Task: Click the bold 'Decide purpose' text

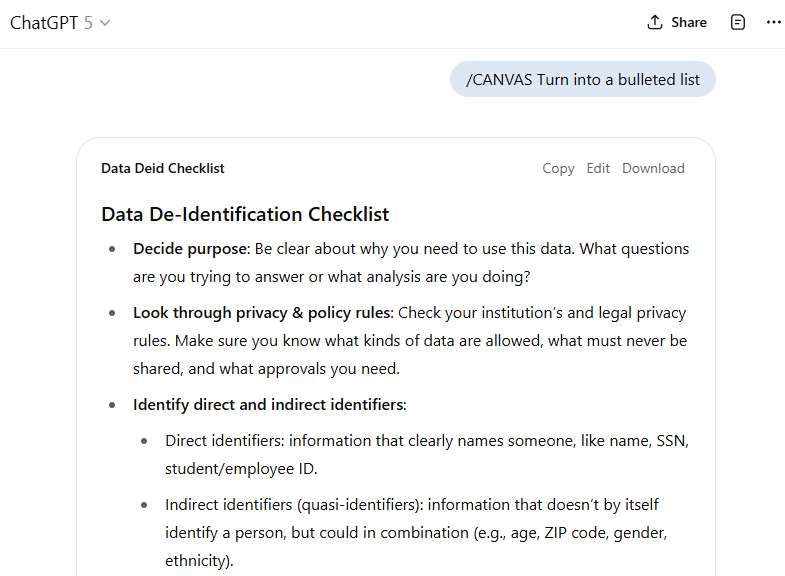Action: pyautogui.click(x=190, y=248)
